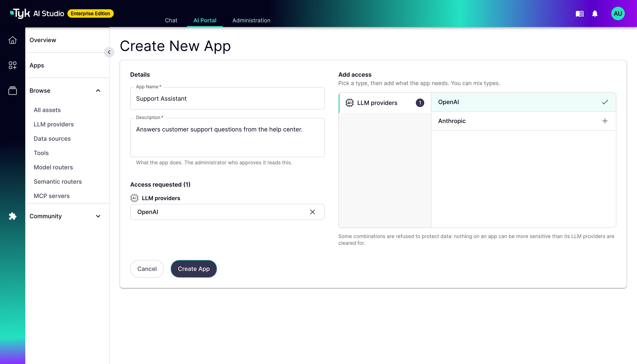
Task: Open LLM providers under Browse
Action: pos(54,124)
